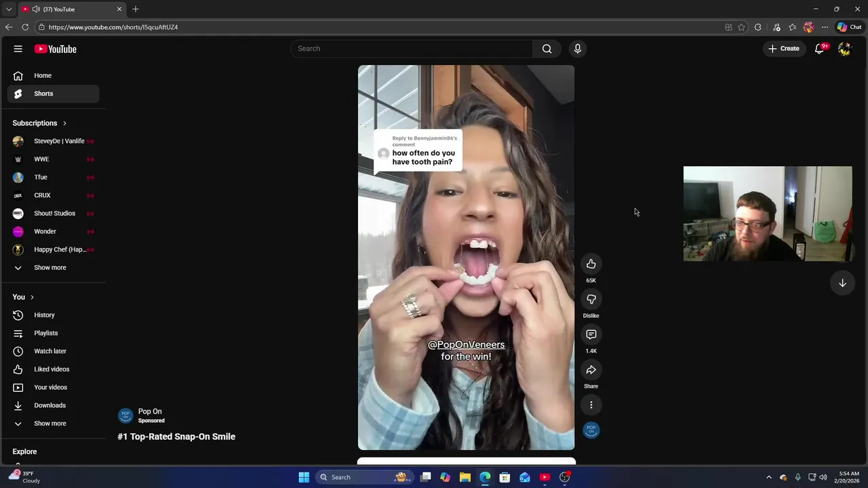Open browser tab list dropdown
Screen dimensions: 868x488
point(9,9)
